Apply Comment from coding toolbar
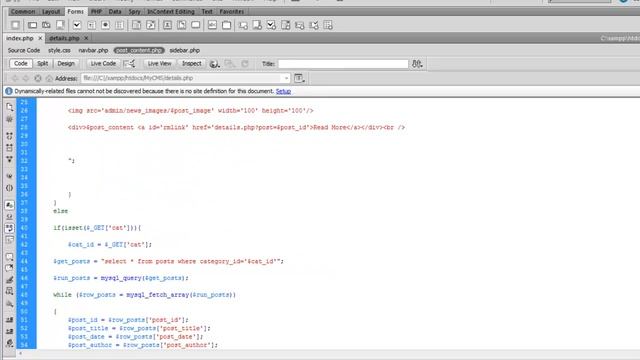640x360 pixels. [9, 256]
